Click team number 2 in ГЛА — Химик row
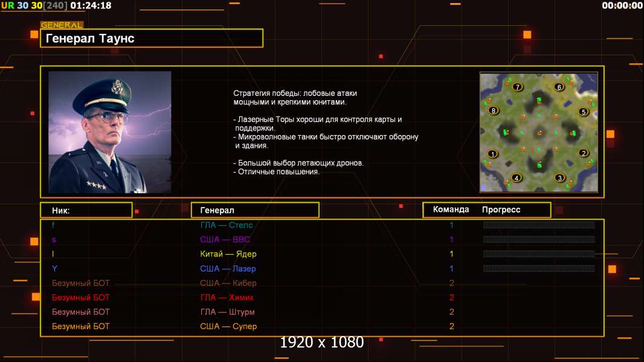 pyautogui.click(x=452, y=297)
